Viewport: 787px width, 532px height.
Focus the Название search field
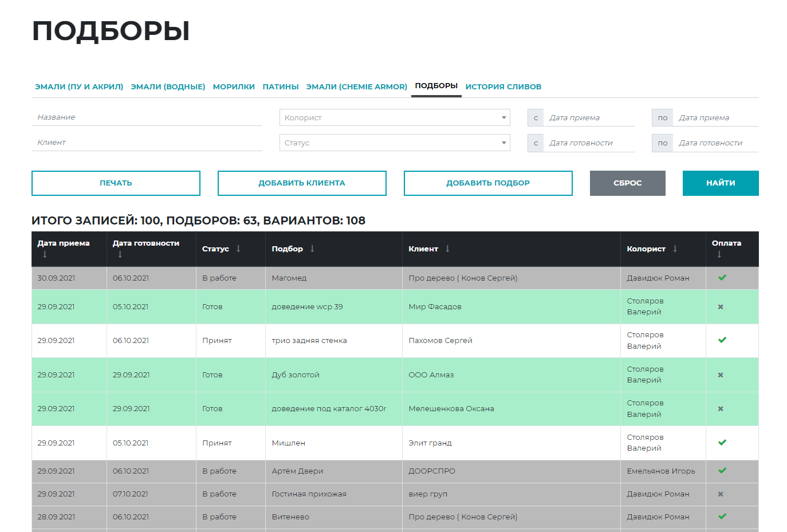coord(147,117)
